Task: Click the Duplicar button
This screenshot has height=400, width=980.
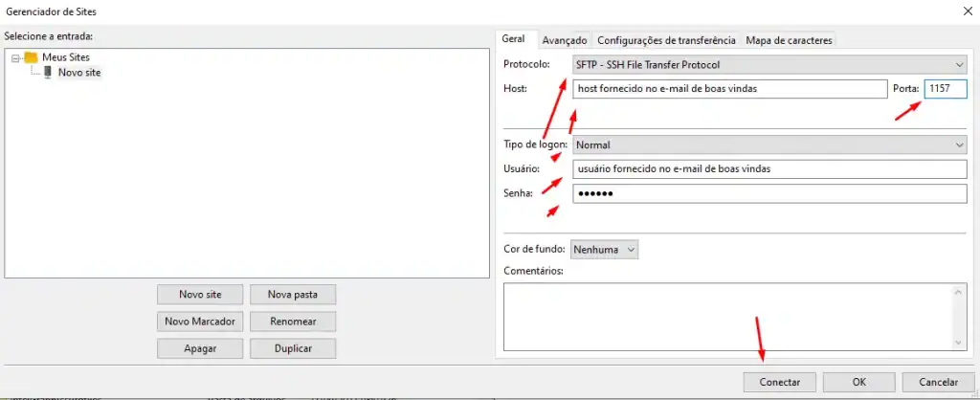Action: (293, 348)
